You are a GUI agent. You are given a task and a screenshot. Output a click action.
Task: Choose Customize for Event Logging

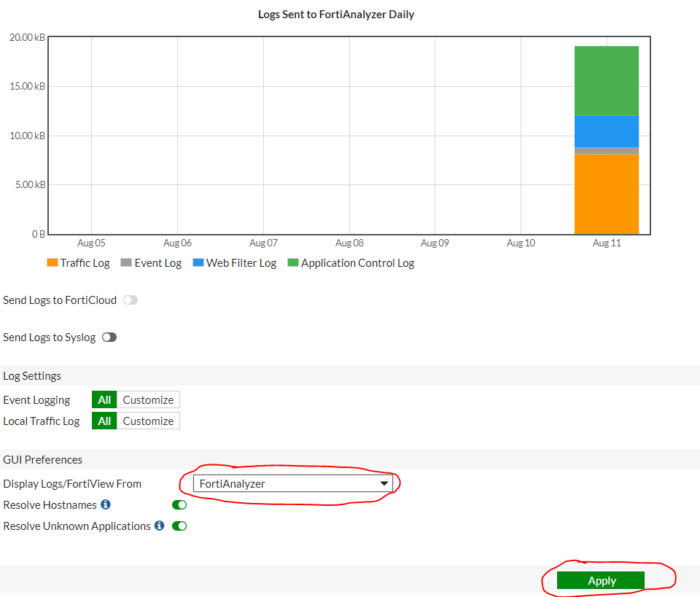click(148, 399)
